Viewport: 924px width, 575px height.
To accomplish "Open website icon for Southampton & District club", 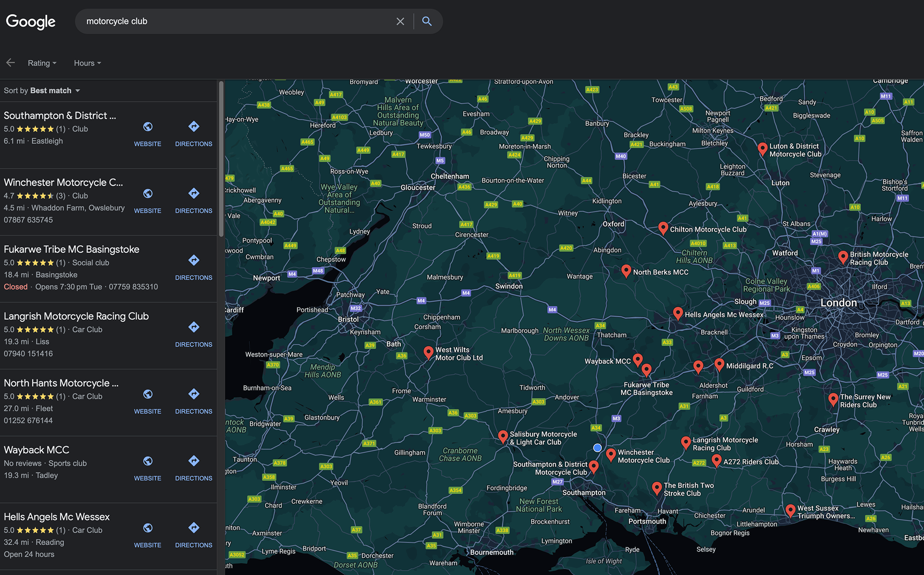I will pyautogui.click(x=148, y=127).
